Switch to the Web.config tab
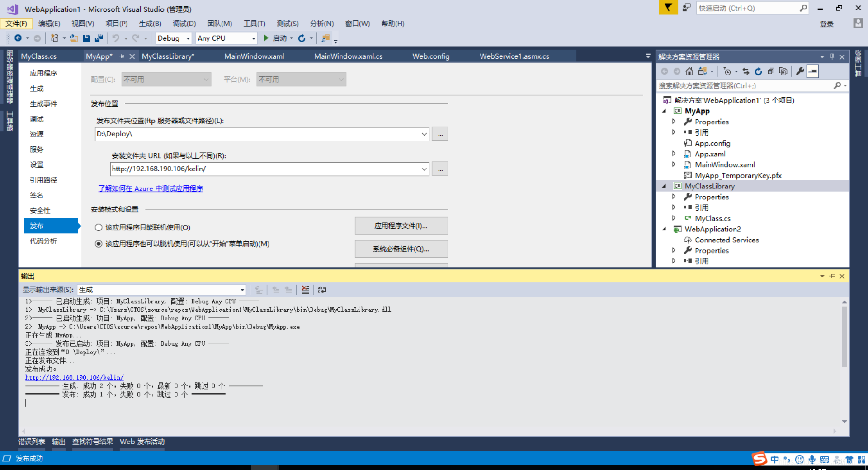Image resolution: width=868 pixels, height=470 pixels. click(x=431, y=56)
